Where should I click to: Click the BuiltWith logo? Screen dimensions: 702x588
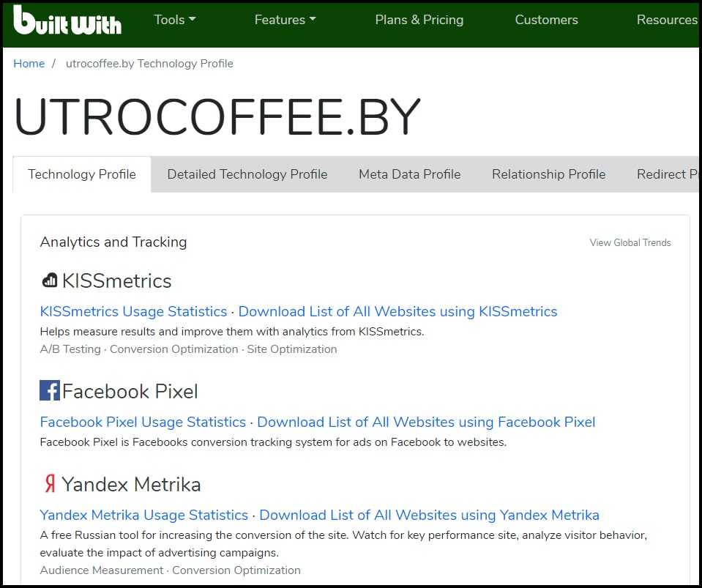67,21
